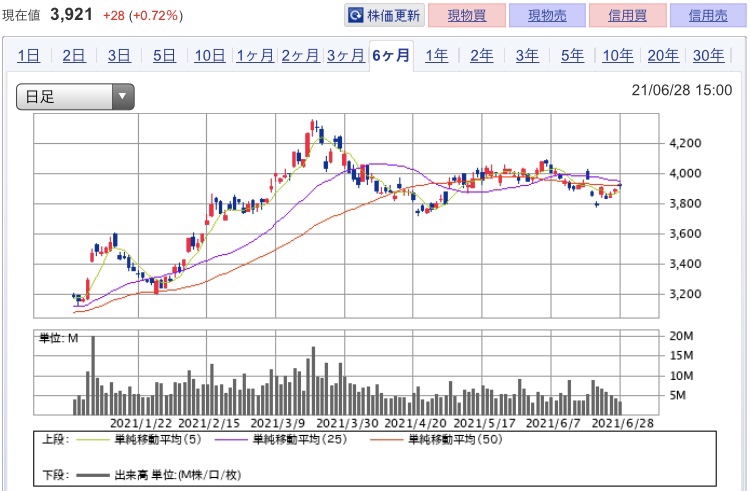Click the 2021/2/15 date label
The height and width of the screenshot is (491, 750).
click(x=209, y=423)
